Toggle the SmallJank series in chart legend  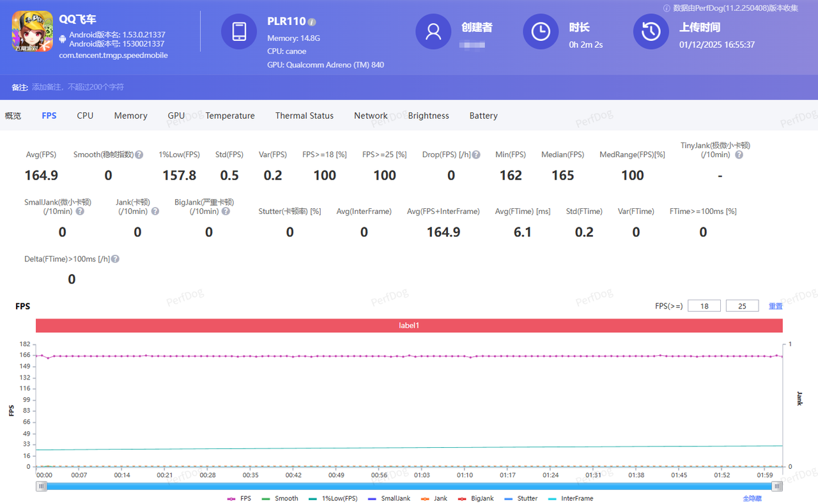pos(389,498)
